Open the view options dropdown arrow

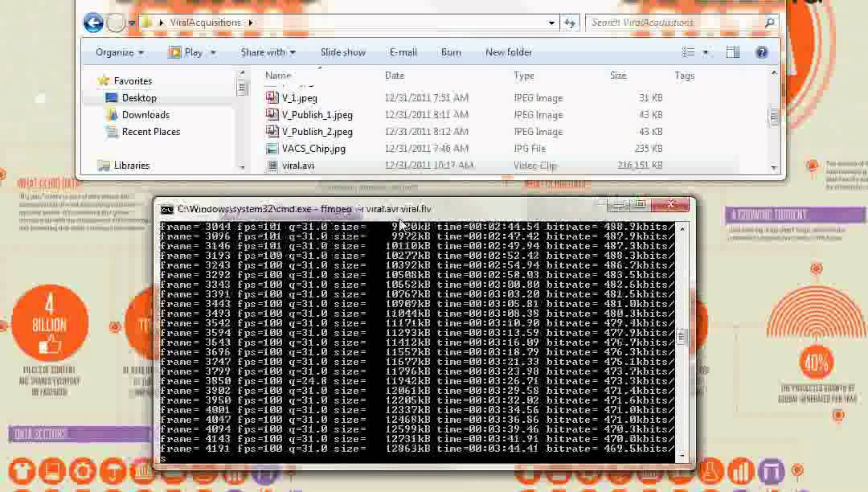click(706, 52)
